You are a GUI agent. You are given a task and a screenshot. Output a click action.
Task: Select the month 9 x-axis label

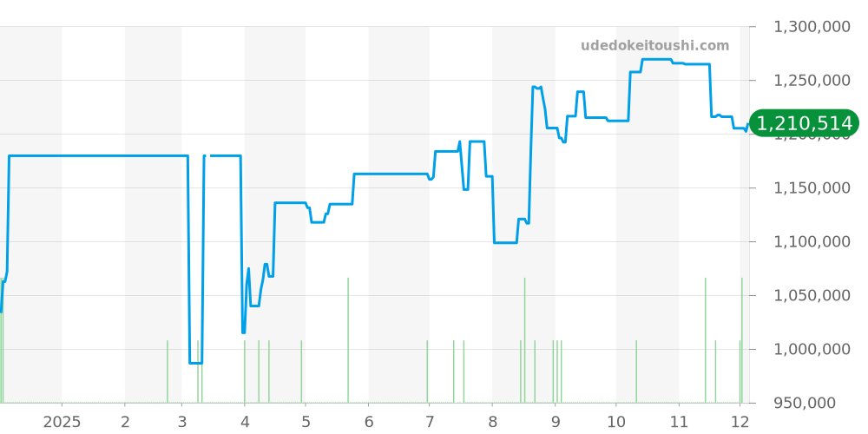pos(555,422)
